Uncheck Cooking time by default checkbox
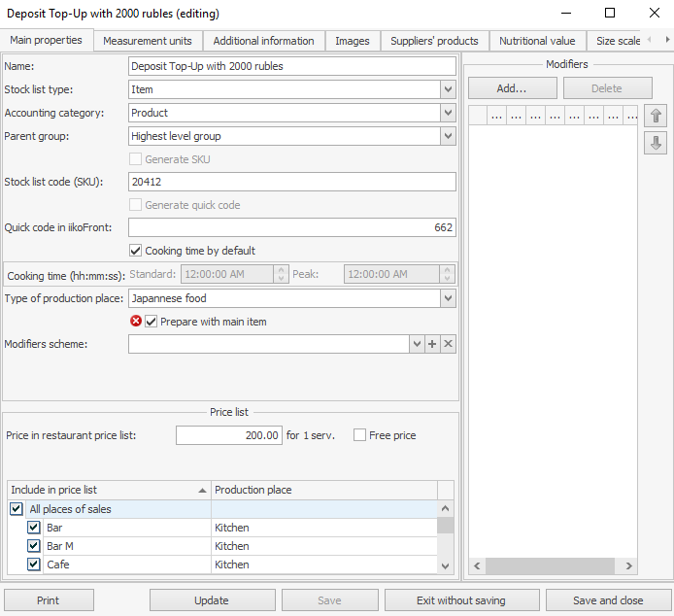This screenshot has width=674, height=616. [136, 251]
